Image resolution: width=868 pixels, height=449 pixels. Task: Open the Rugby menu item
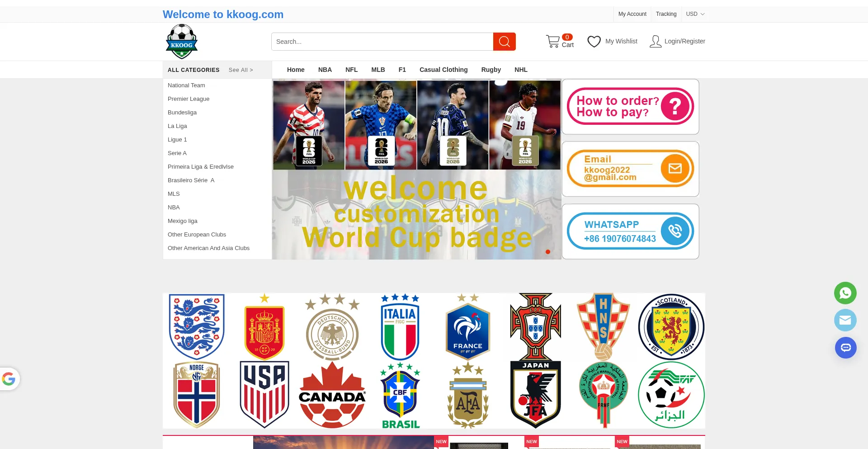click(491, 70)
